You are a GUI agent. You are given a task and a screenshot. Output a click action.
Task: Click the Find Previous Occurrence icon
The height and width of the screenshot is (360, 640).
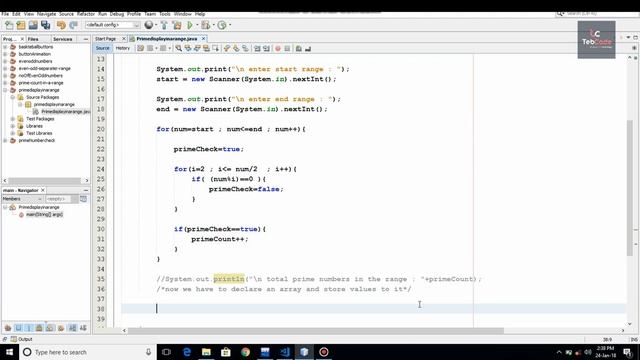[x=188, y=49]
